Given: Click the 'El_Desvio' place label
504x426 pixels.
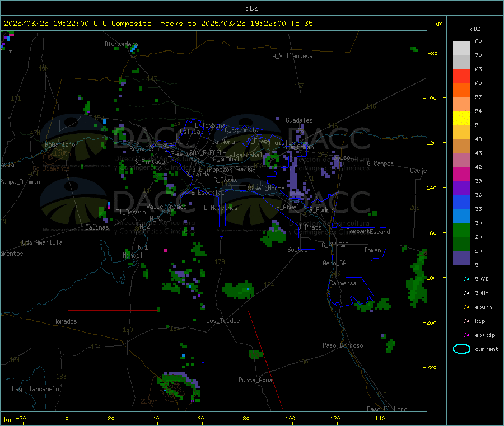Looking at the screenshot, I should (x=130, y=212).
